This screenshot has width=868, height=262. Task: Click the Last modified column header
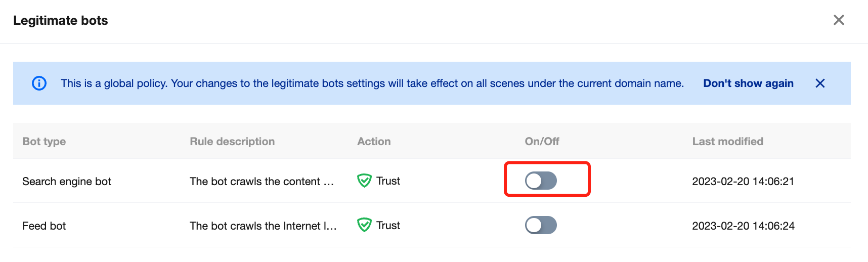click(x=727, y=142)
